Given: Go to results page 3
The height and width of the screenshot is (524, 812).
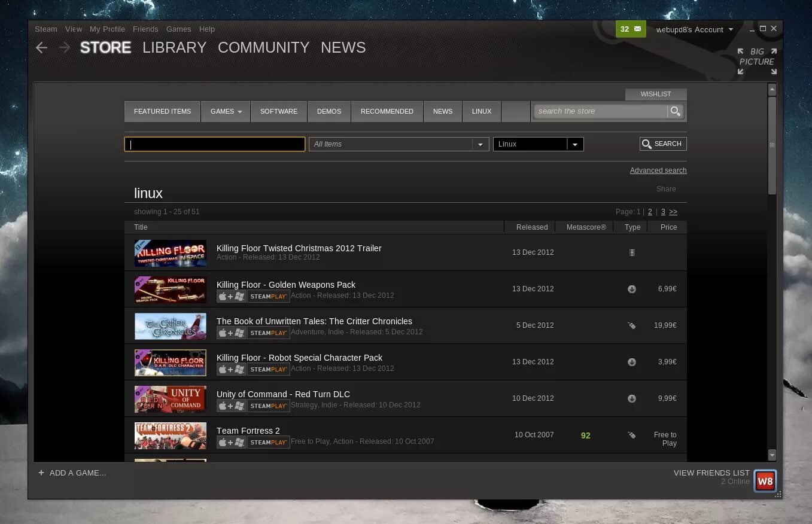Looking at the screenshot, I should click(662, 212).
